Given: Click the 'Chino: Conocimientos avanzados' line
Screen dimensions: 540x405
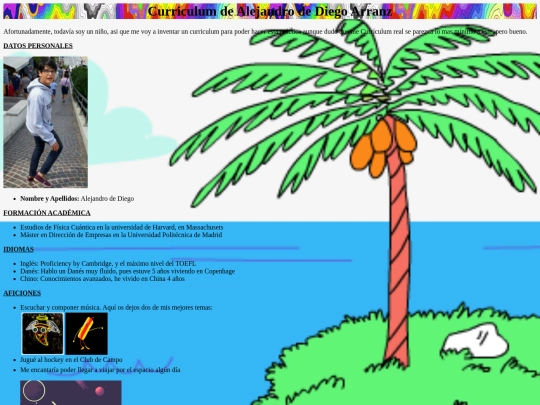Looking at the screenshot, I should 102,279.
